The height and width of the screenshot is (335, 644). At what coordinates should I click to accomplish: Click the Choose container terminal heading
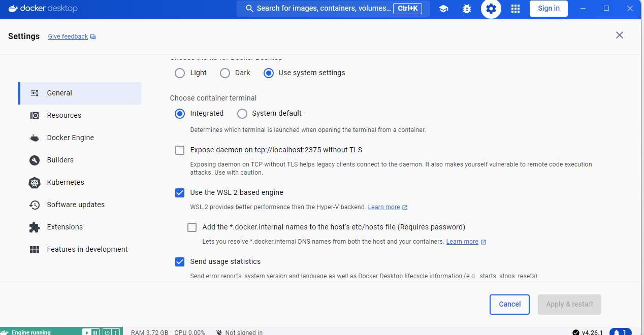click(x=213, y=98)
